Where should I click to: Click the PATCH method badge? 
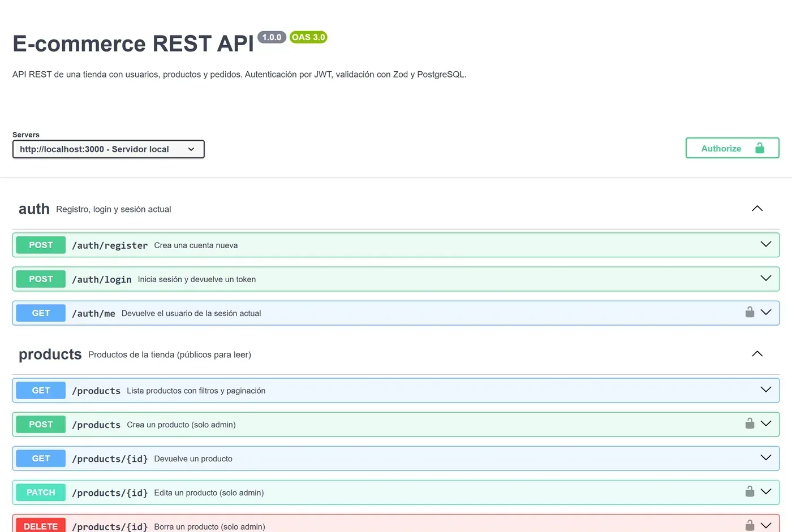click(x=41, y=492)
